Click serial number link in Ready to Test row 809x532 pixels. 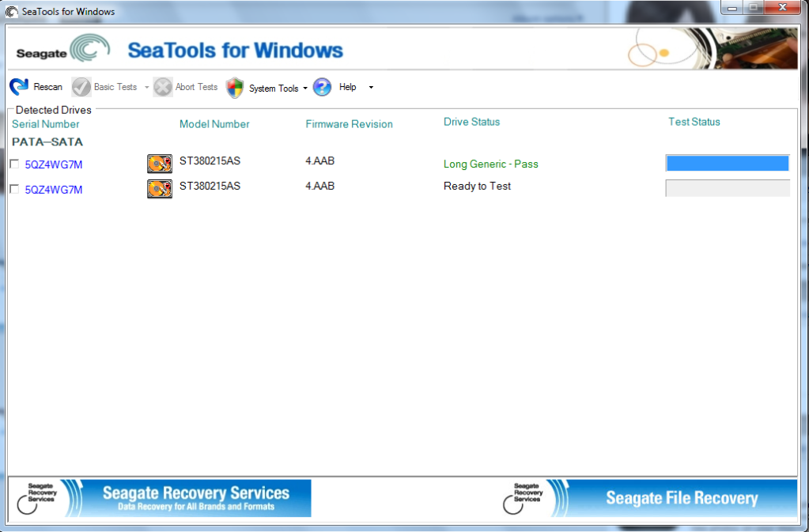[54, 190]
